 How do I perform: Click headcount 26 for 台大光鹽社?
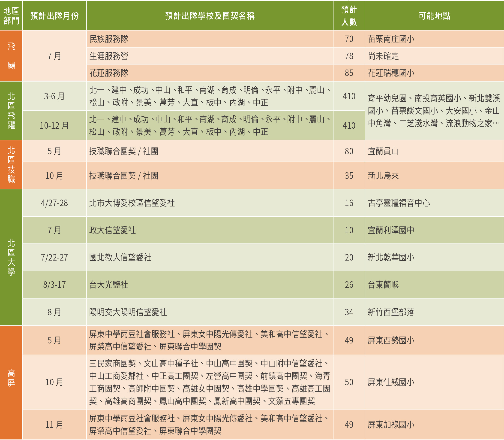point(349,285)
